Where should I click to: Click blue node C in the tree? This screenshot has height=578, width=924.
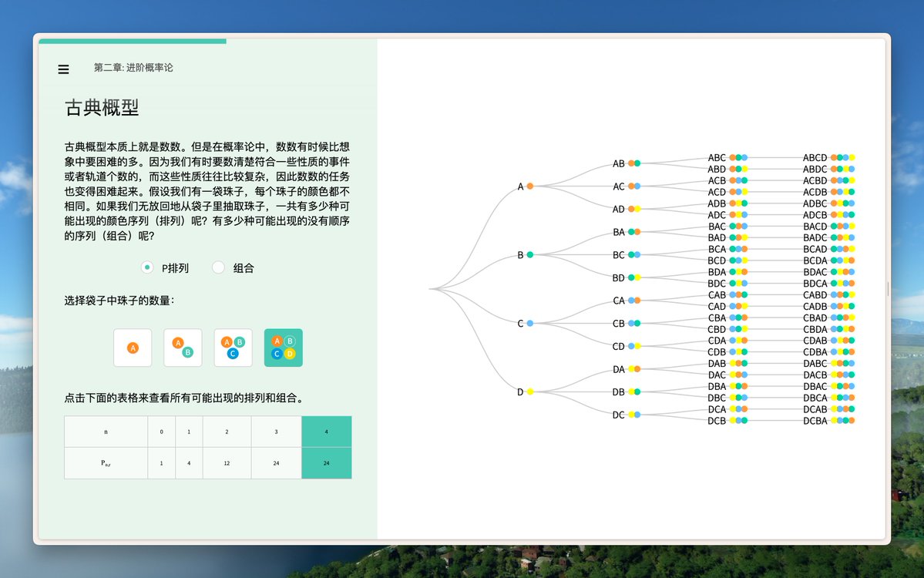click(x=529, y=323)
